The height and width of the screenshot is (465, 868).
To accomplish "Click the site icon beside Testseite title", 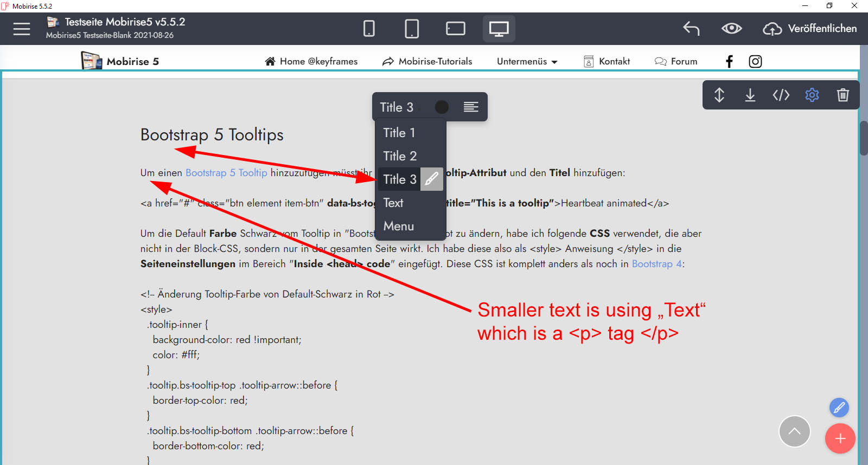I will [x=53, y=22].
